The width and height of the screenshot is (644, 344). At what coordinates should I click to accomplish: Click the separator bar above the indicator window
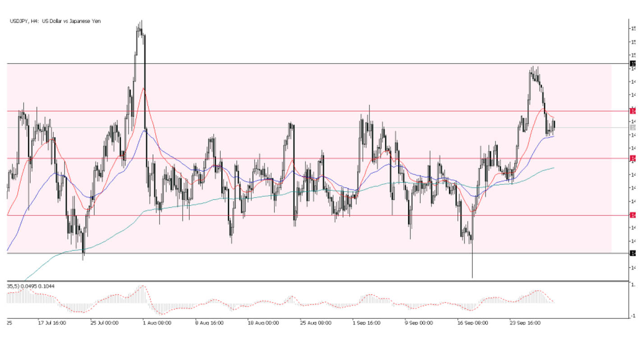315,281
